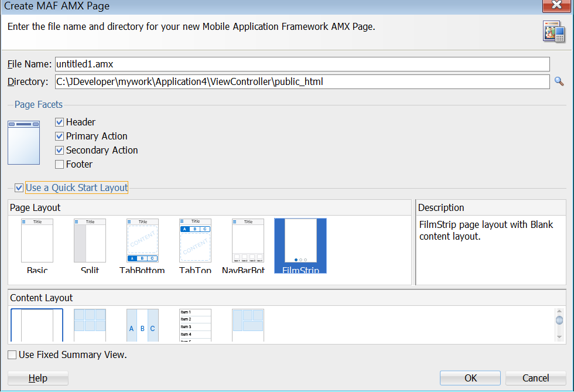Screen dimensions: 574x392
Task: Choose the Item list content layout
Action: pos(195,325)
